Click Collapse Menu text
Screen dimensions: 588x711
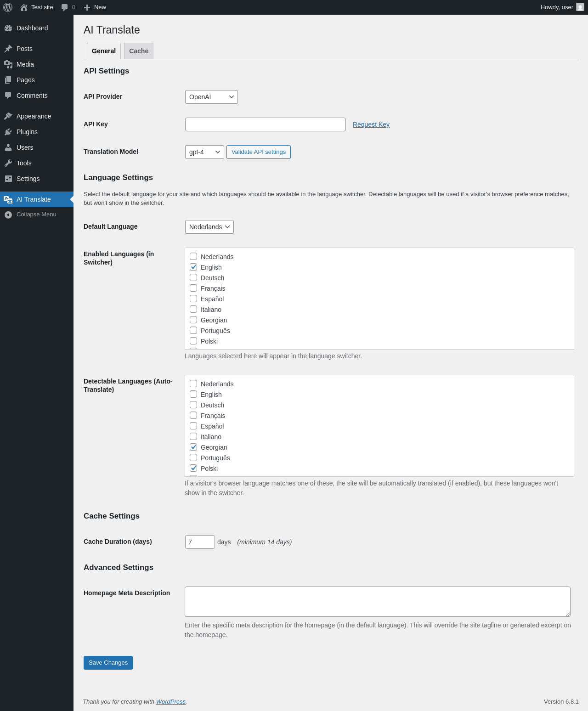coord(36,214)
